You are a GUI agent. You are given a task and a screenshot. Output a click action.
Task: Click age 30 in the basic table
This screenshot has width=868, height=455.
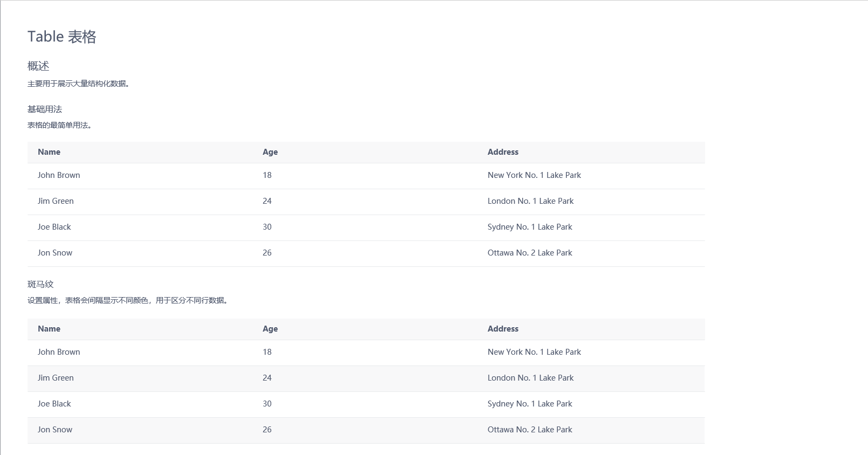[x=267, y=227]
